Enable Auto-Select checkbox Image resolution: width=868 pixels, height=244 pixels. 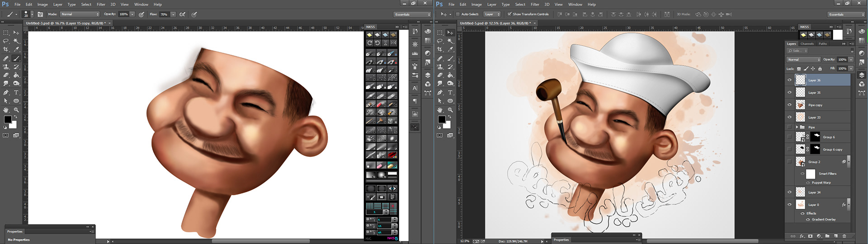point(458,14)
